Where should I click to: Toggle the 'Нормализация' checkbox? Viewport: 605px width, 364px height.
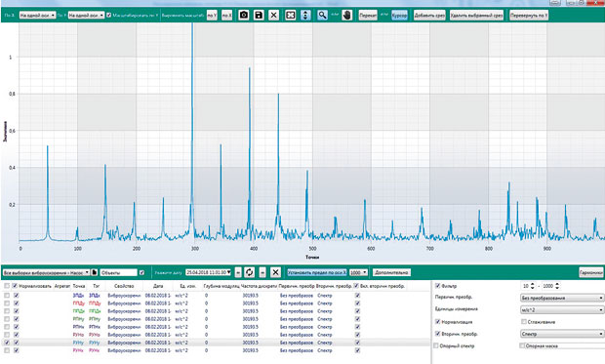tap(437, 321)
